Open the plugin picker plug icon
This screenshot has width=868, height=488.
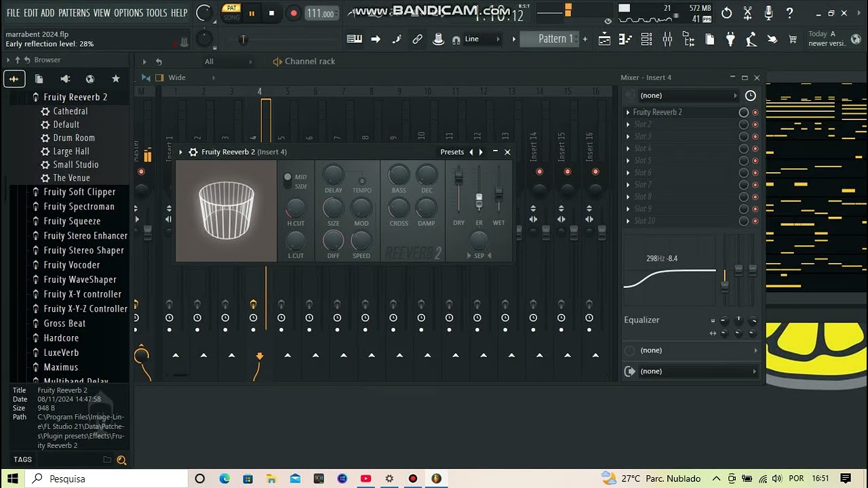(x=730, y=39)
